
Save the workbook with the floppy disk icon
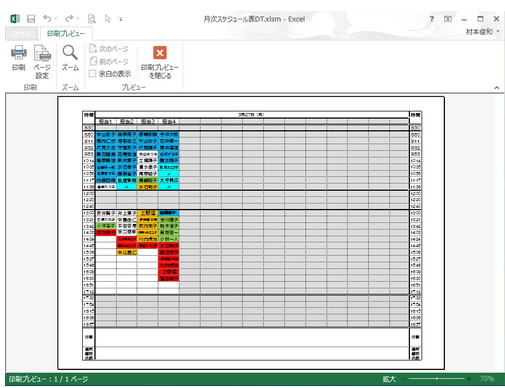(31, 19)
